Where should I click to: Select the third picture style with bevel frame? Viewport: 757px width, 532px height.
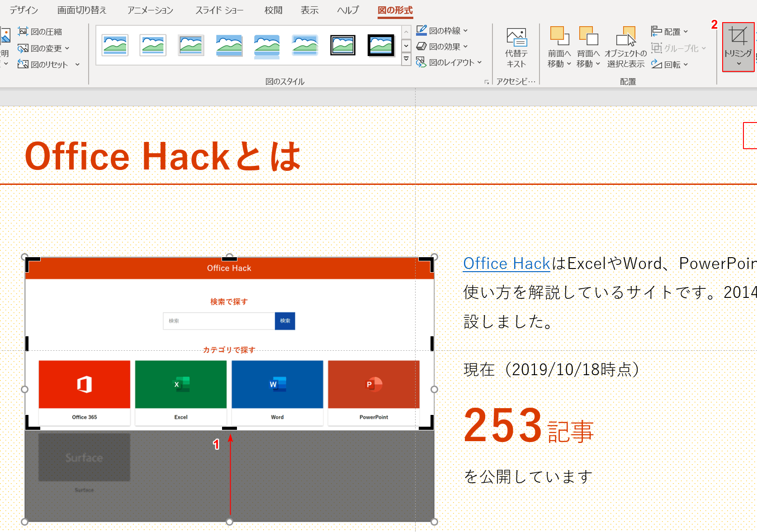[191, 45]
